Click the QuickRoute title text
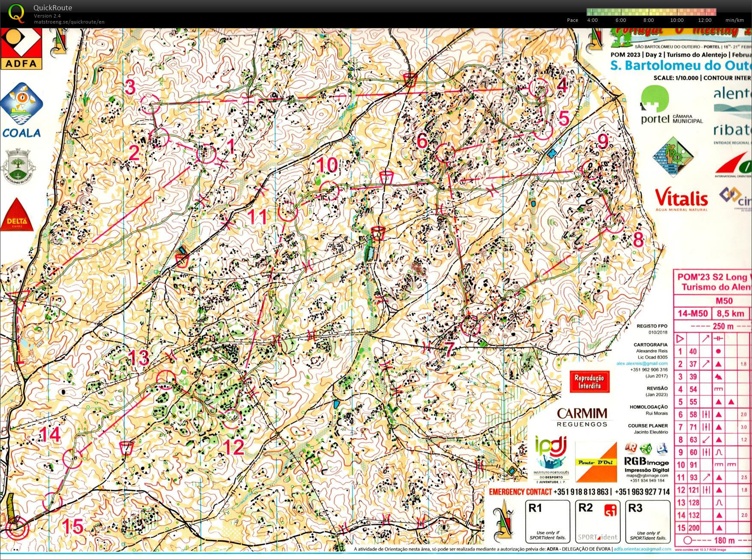This screenshot has width=752, height=560. 53,8
